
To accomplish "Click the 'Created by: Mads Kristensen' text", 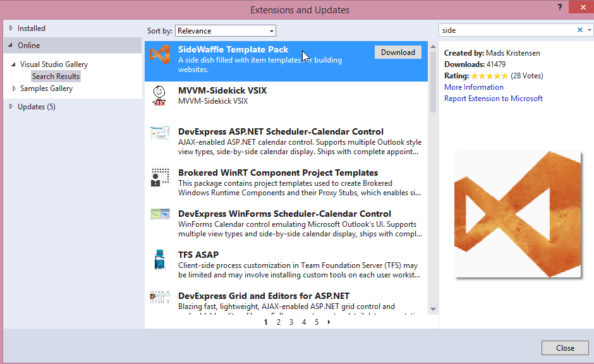I will pyautogui.click(x=492, y=53).
